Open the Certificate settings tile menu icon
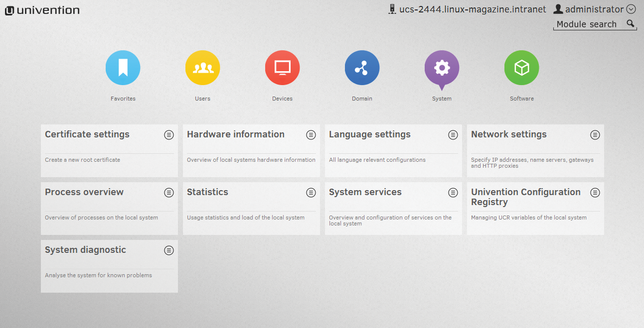This screenshot has height=328, width=644. (x=169, y=135)
